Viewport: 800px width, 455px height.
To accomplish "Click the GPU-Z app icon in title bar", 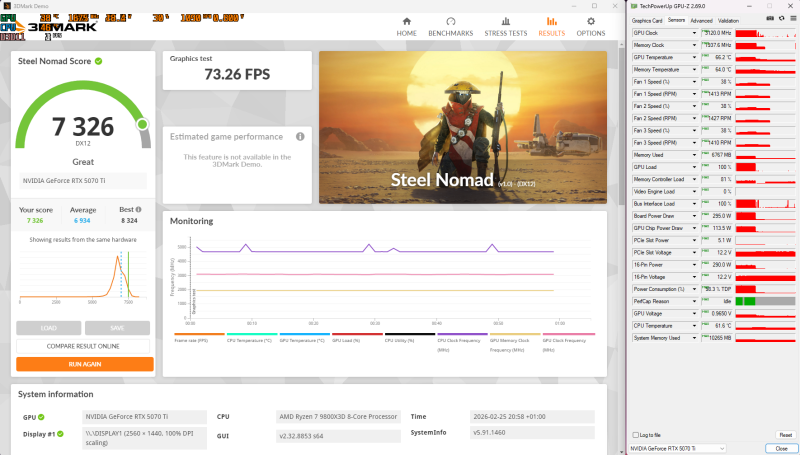I will click(x=634, y=6).
